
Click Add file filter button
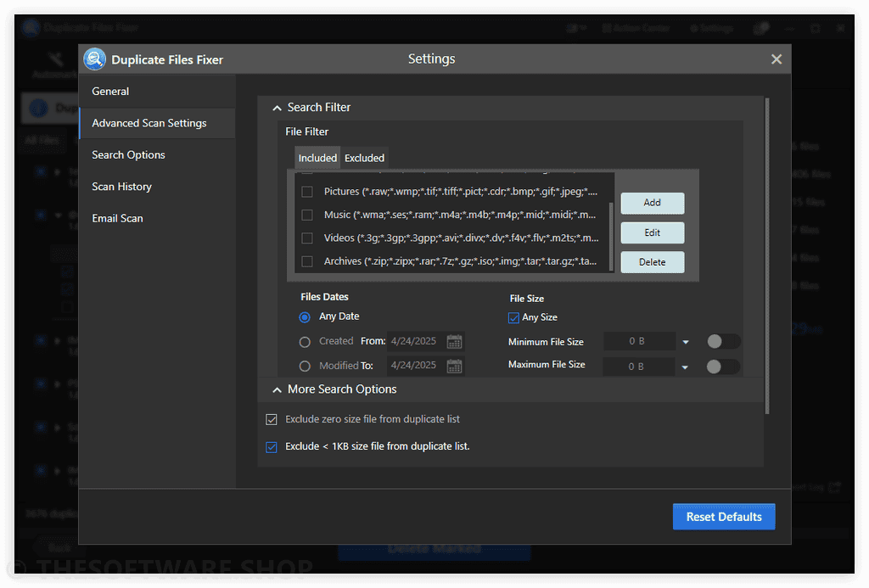653,203
